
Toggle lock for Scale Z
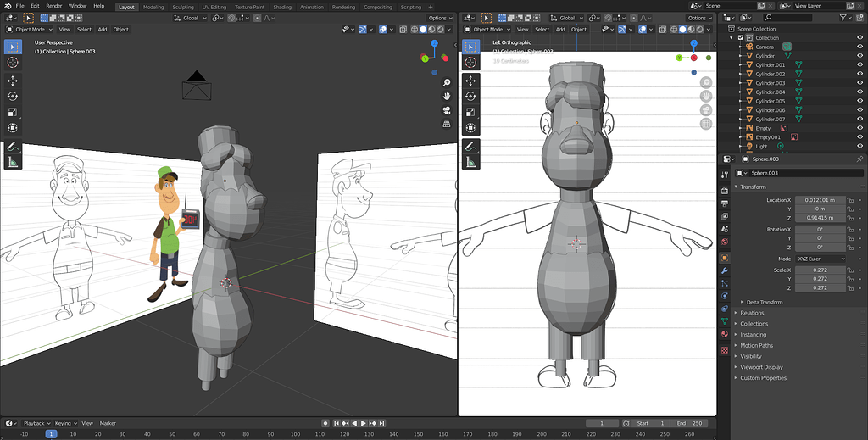click(850, 287)
